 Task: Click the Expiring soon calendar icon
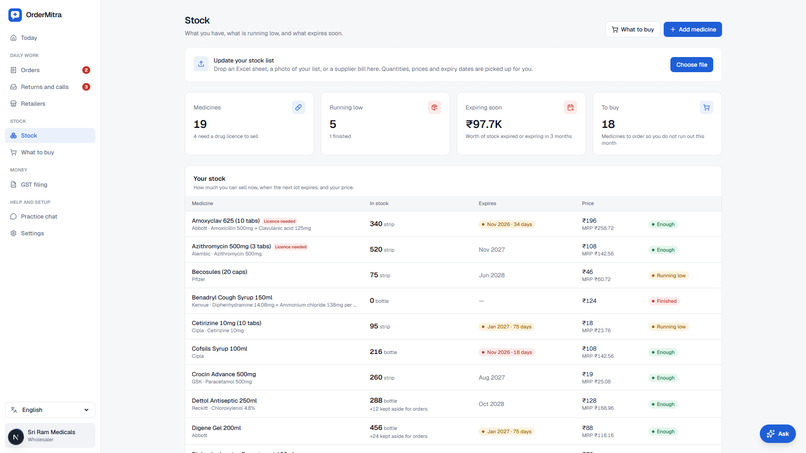coord(570,107)
